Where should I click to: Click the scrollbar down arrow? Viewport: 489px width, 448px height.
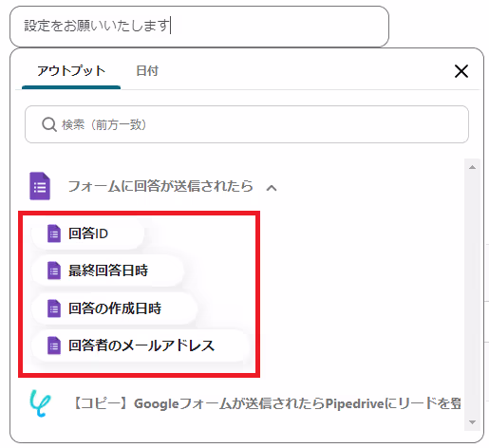(472, 422)
